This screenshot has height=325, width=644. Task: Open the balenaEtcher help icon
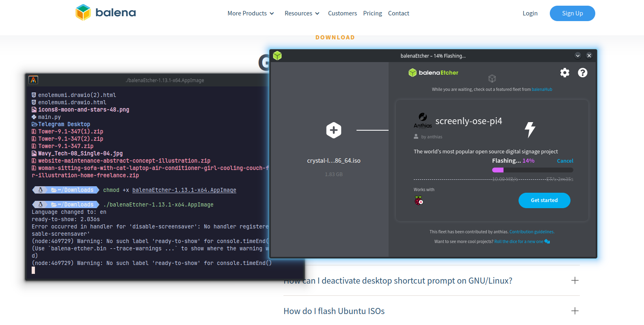tap(582, 73)
